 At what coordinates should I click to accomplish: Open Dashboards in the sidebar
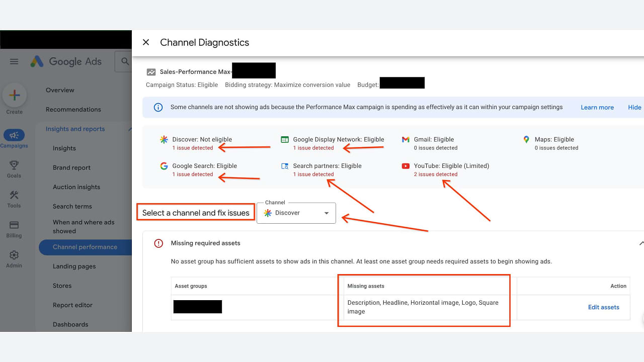click(x=70, y=324)
